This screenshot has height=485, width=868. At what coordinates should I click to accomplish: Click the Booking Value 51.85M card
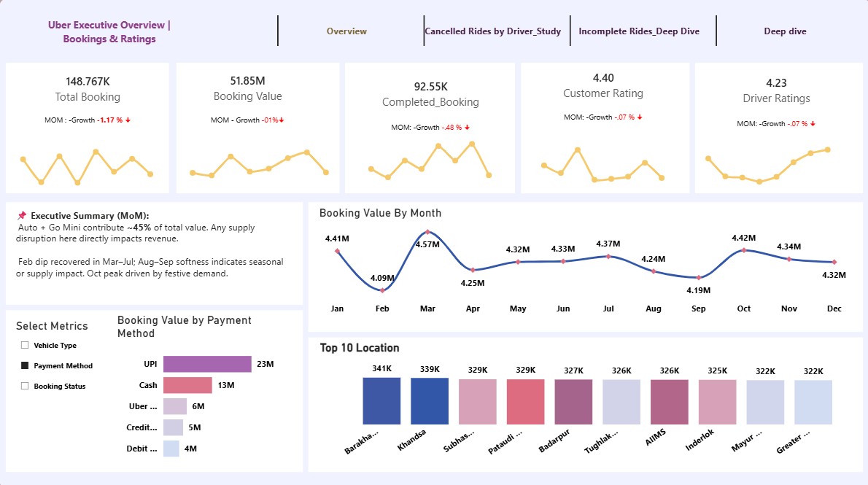point(258,128)
